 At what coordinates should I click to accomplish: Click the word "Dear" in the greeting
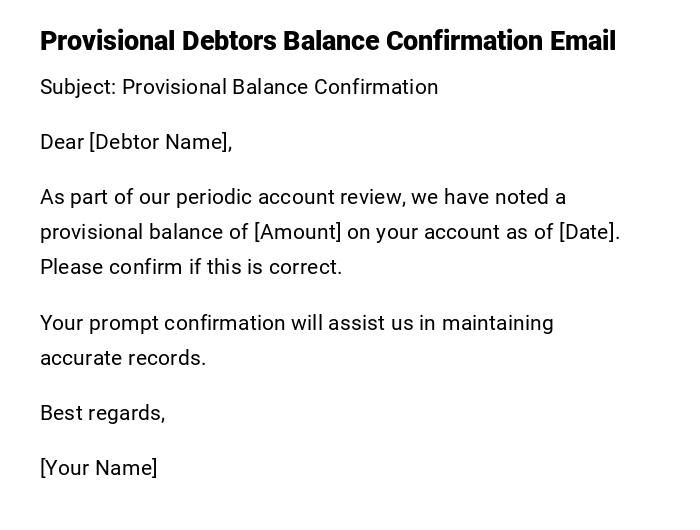62,142
